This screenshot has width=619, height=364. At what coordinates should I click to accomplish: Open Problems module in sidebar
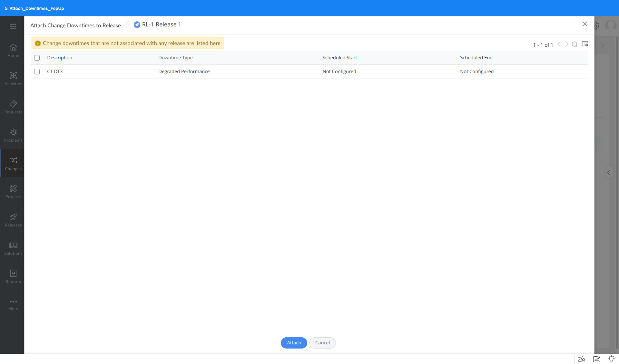click(x=13, y=136)
